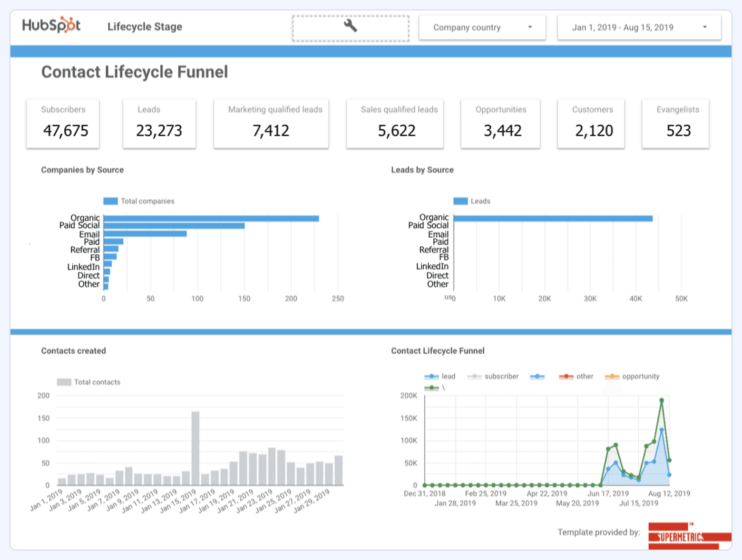Select the subscriber legend marker icon
Image resolution: width=742 pixels, height=560 pixels.
tap(474, 376)
